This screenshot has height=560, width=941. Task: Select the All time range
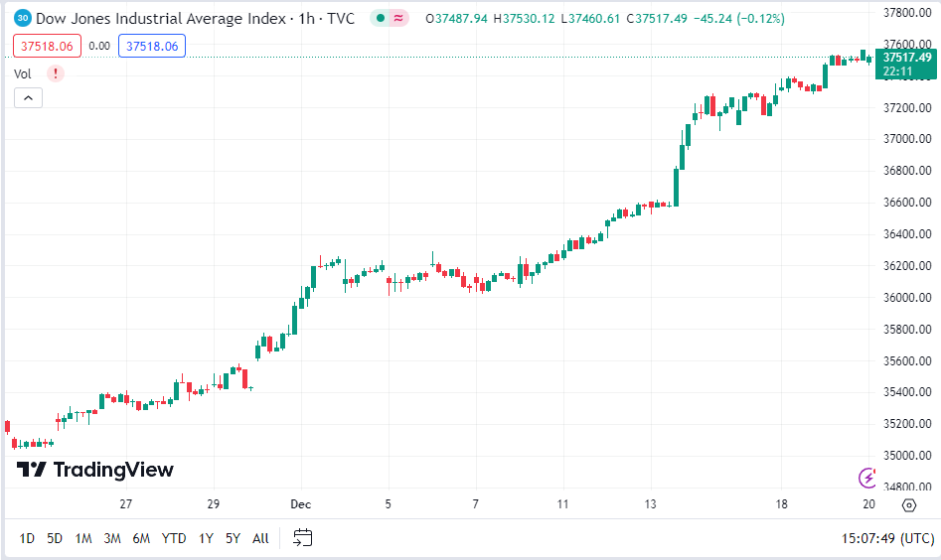260,538
